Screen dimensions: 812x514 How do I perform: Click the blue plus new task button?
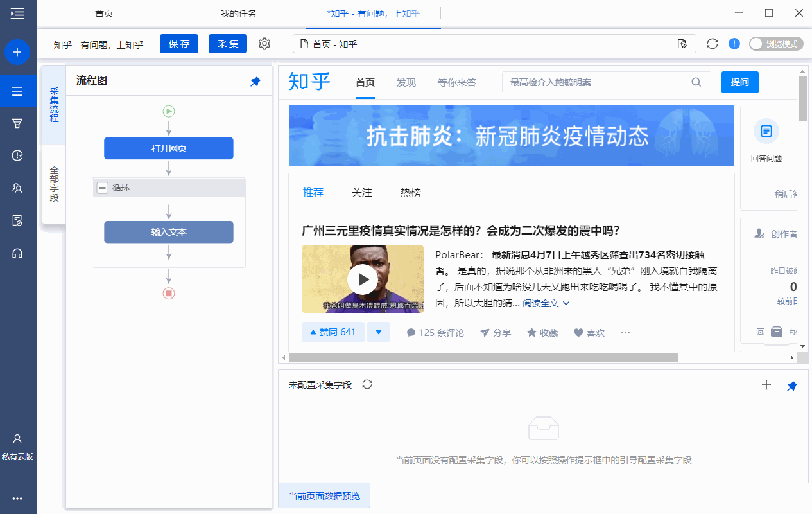(17, 52)
